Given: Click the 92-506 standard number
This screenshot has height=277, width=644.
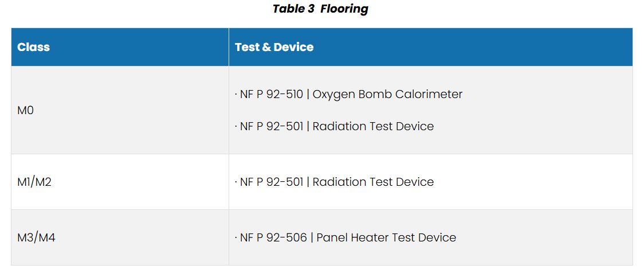Looking at the screenshot, I should (x=286, y=237).
